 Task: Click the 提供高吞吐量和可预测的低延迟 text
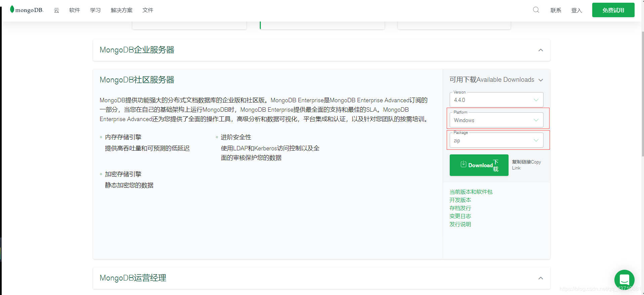(x=147, y=148)
